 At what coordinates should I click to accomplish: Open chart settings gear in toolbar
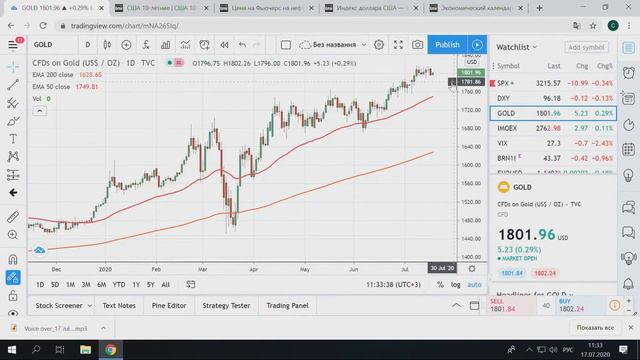[x=379, y=45]
